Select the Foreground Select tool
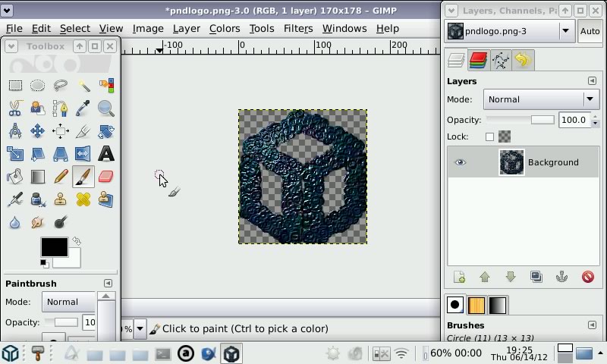This screenshot has height=364, width=607. tap(37, 108)
